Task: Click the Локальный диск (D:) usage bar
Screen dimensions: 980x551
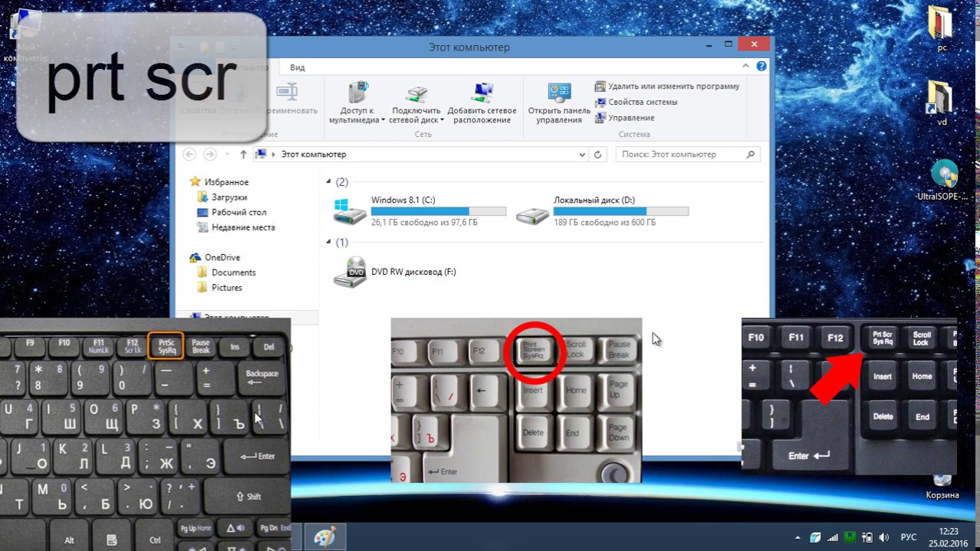Action: 621,211
